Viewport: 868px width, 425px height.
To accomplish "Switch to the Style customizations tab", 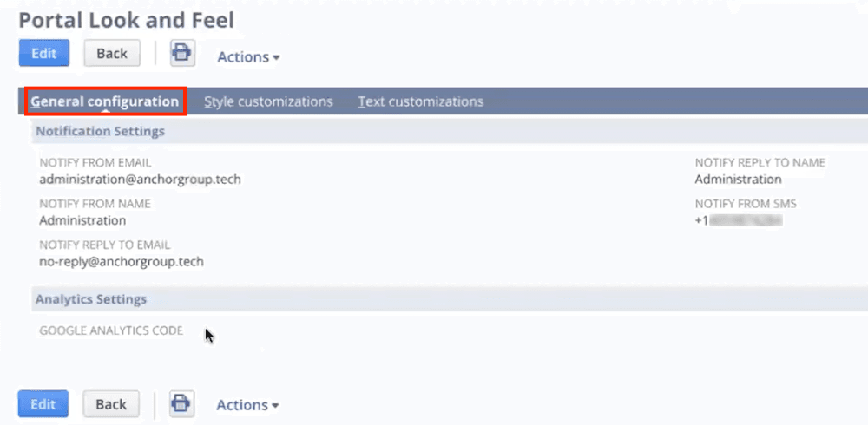I will click(268, 101).
